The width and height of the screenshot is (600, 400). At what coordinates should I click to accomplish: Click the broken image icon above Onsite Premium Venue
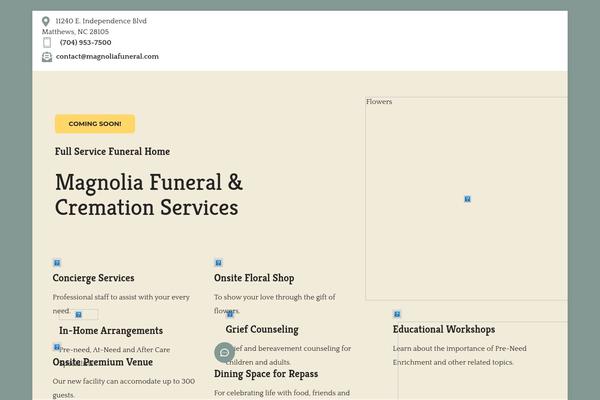pos(57,347)
